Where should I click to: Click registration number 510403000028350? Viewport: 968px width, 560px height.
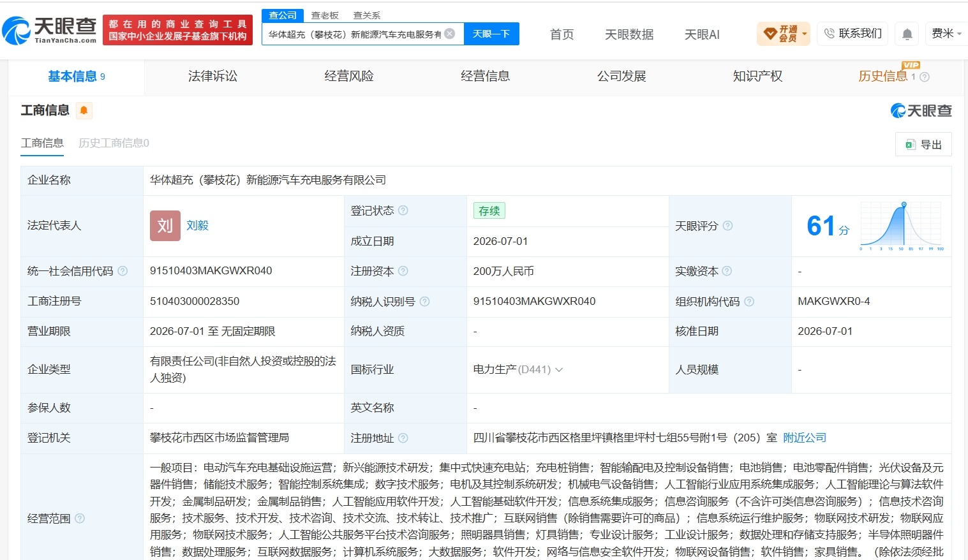coord(195,301)
